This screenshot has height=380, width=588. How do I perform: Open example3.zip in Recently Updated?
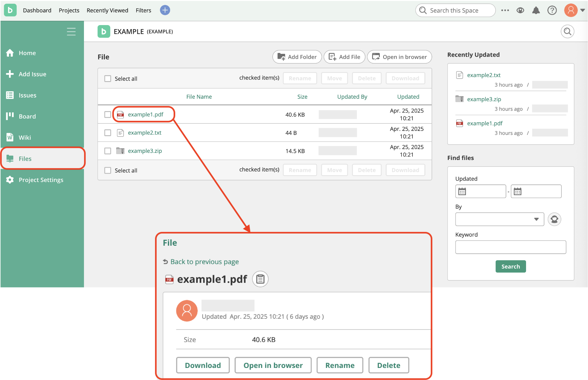pos(484,99)
